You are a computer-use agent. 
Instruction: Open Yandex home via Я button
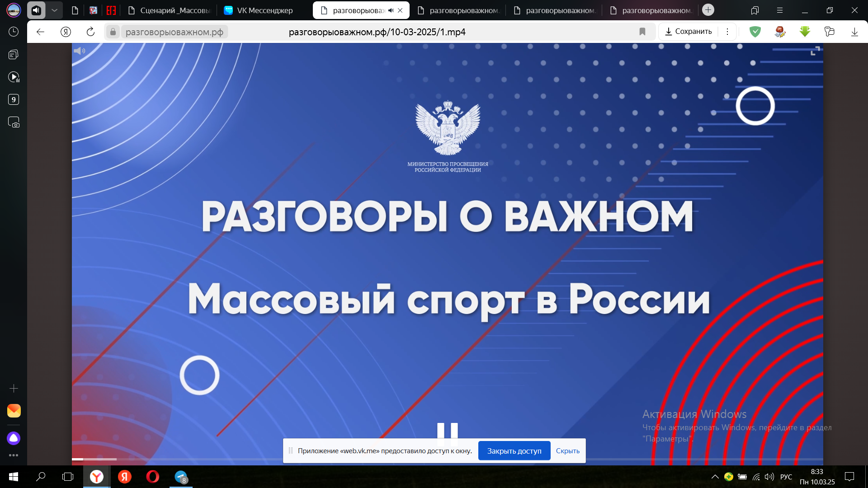(x=66, y=32)
